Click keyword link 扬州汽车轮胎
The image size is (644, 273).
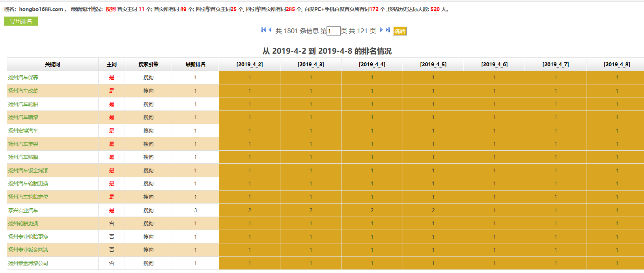pos(23,104)
